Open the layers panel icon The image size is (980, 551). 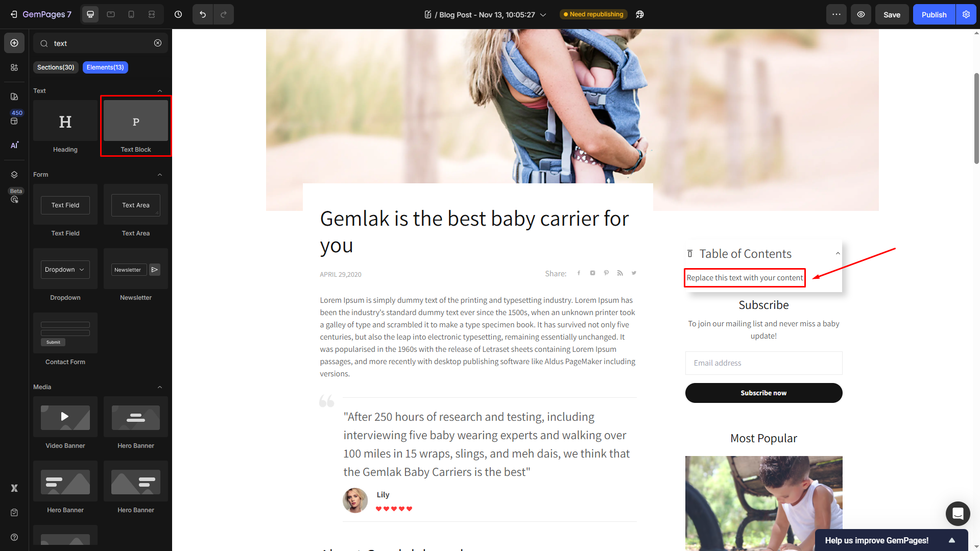(14, 175)
